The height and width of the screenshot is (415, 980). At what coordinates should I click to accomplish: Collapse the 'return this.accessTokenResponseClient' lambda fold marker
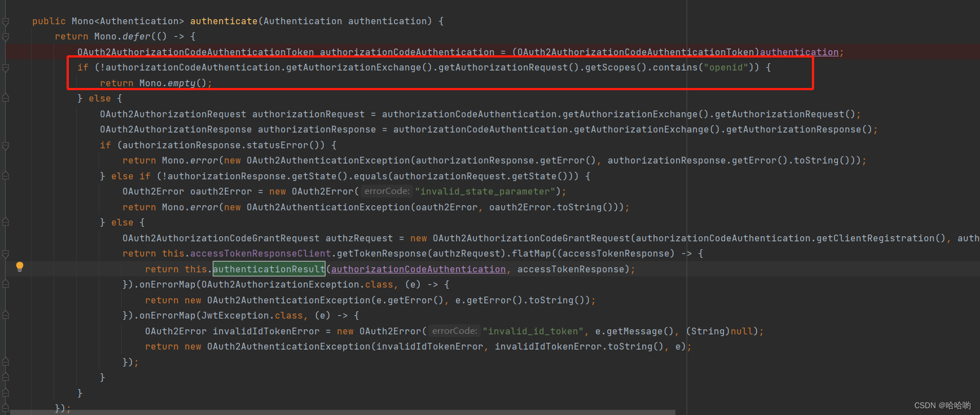(6, 254)
